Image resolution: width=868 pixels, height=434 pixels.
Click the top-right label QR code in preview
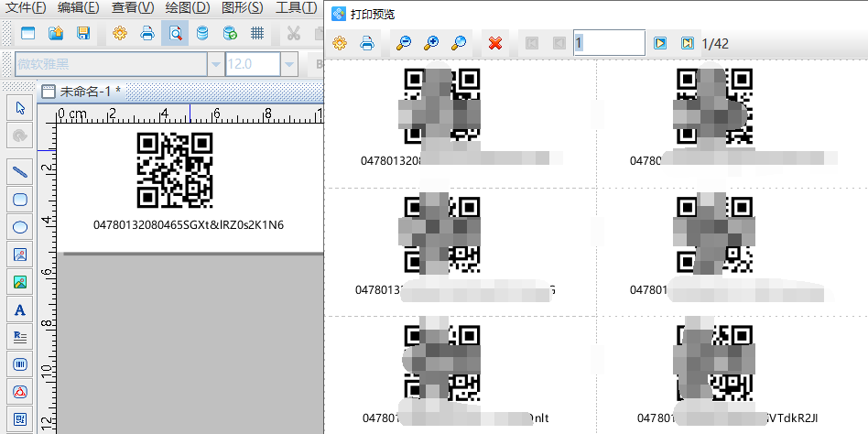pyautogui.click(x=714, y=106)
